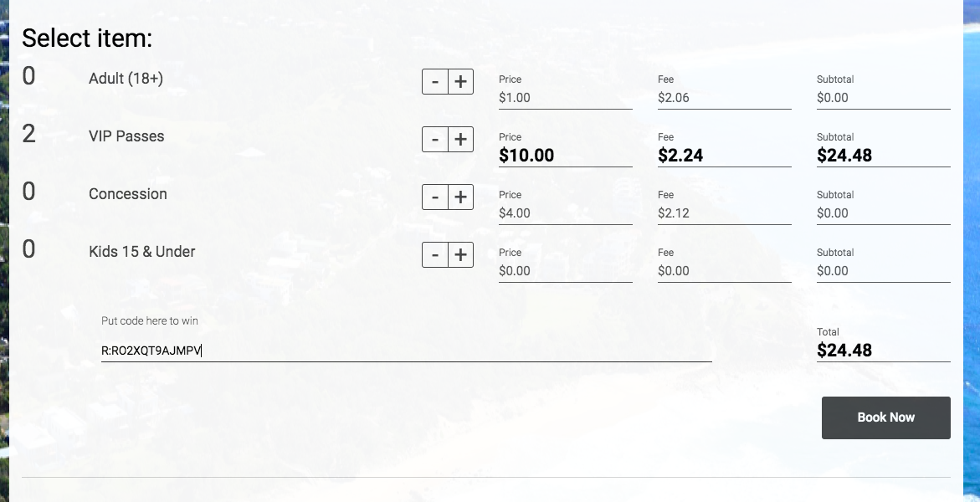Viewport: 980px width, 502px height.
Task: Decrease Concession ticket count
Action: point(435,197)
